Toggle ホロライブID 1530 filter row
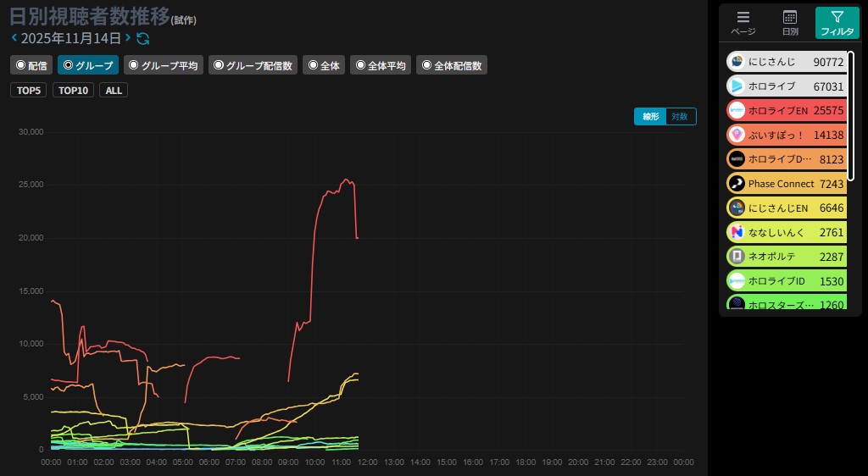Viewport: 868px width, 476px height. 787,280
